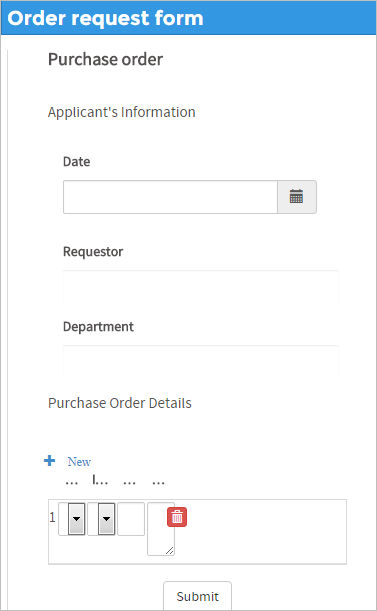Select the truncated column header starting with I

pyautogui.click(x=100, y=481)
